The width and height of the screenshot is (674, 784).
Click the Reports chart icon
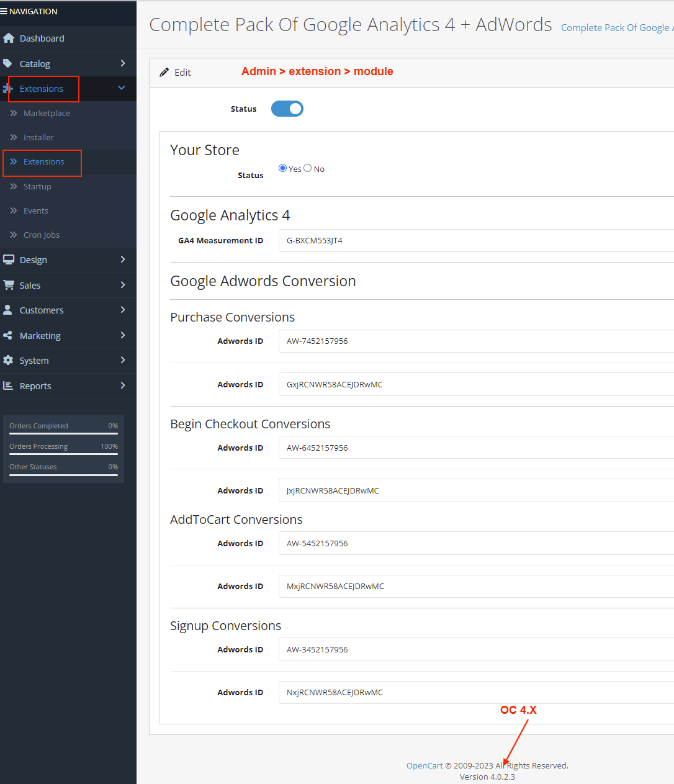(8, 385)
